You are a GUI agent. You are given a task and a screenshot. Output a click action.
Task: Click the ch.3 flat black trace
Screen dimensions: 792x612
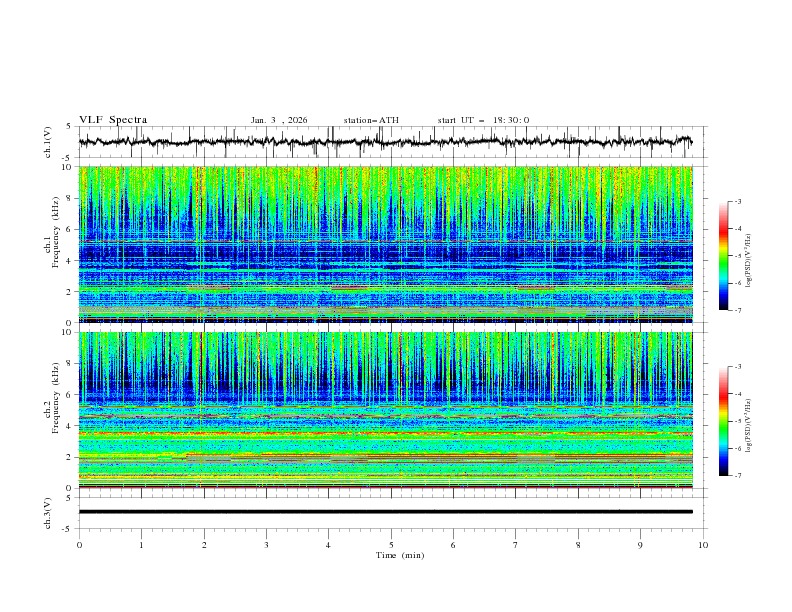click(x=385, y=512)
